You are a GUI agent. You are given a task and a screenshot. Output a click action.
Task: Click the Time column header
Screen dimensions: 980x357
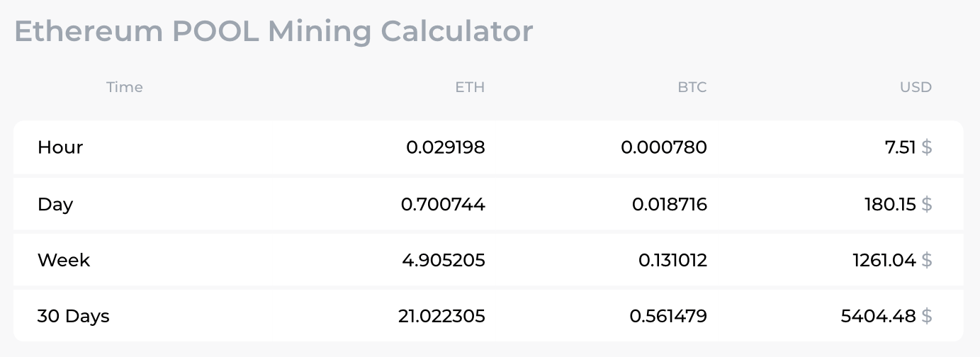tap(125, 87)
